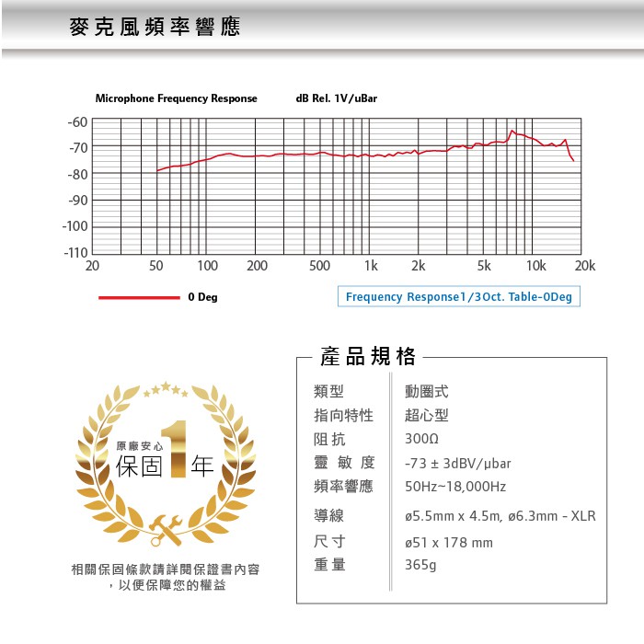Select the ø51 x 178 mm size value
The width and height of the screenshot is (644, 644).
click(448, 543)
